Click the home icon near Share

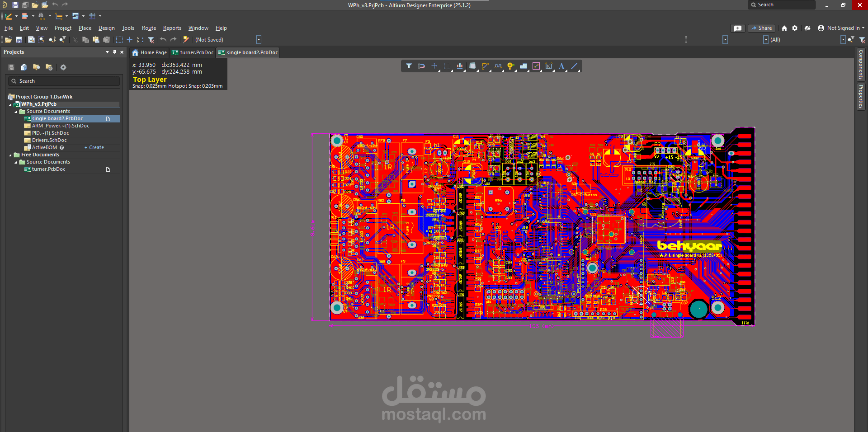click(784, 28)
